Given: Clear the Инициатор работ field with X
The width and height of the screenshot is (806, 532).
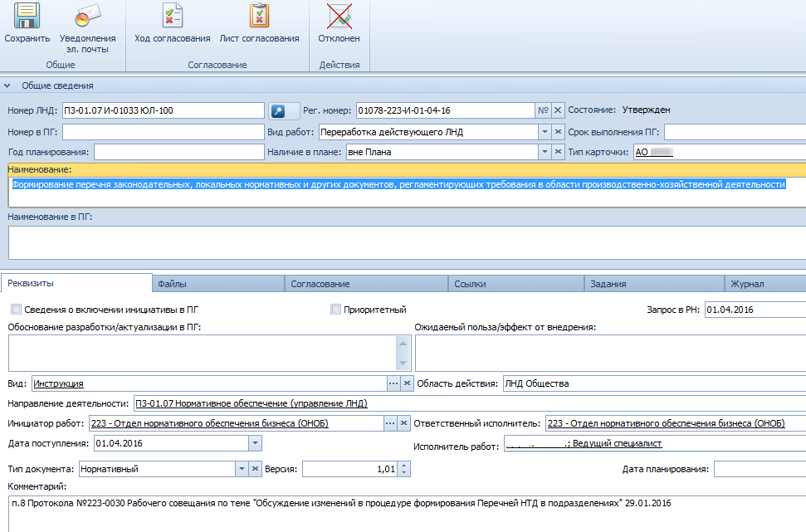Looking at the screenshot, I should (403, 423).
